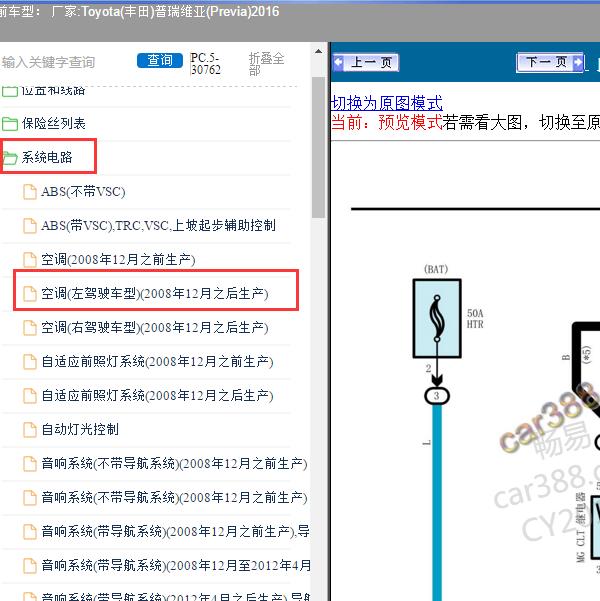Select 空调(右驾驶车型)(2008年12月之后生产)
The width and height of the screenshot is (600, 601).
point(155,328)
